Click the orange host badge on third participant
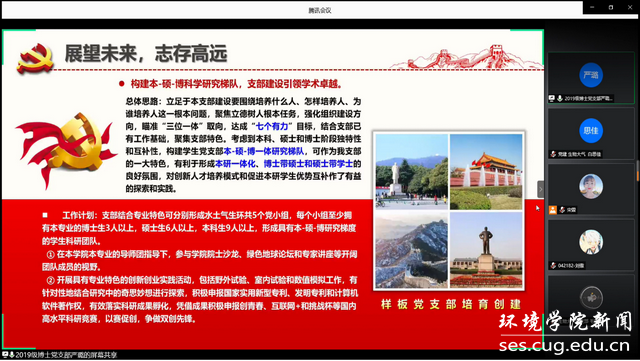This screenshot has height=361, width=640. [x=553, y=210]
